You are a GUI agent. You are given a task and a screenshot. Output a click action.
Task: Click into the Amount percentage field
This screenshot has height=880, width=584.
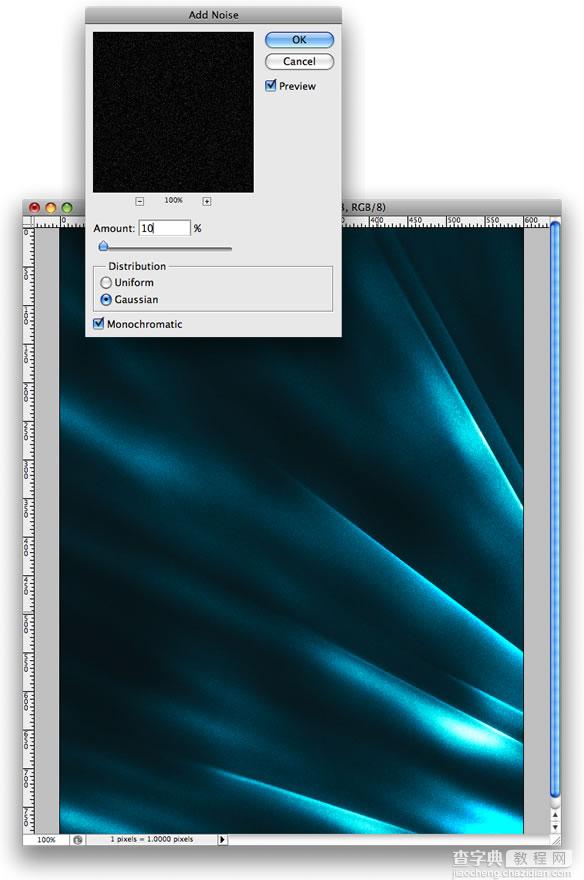164,228
